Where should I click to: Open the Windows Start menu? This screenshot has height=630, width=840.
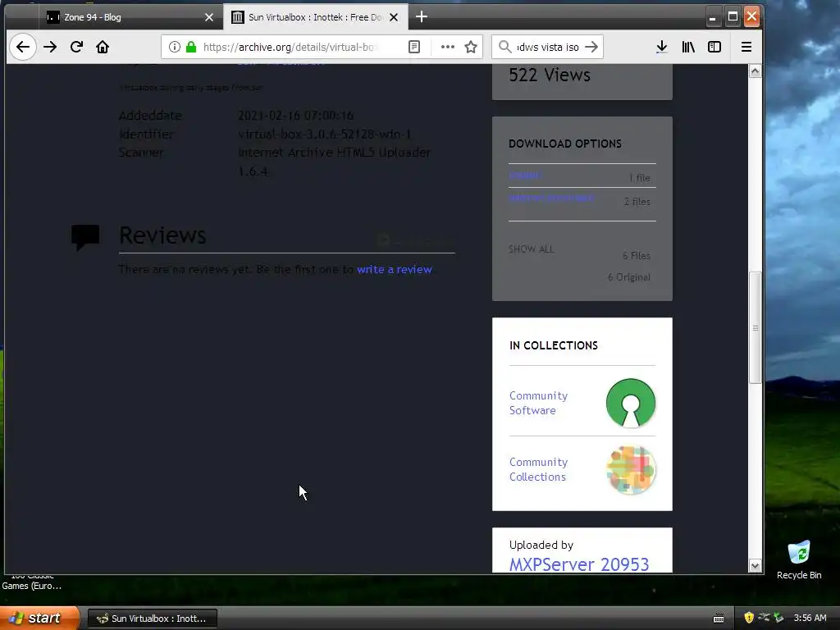point(39,619)
